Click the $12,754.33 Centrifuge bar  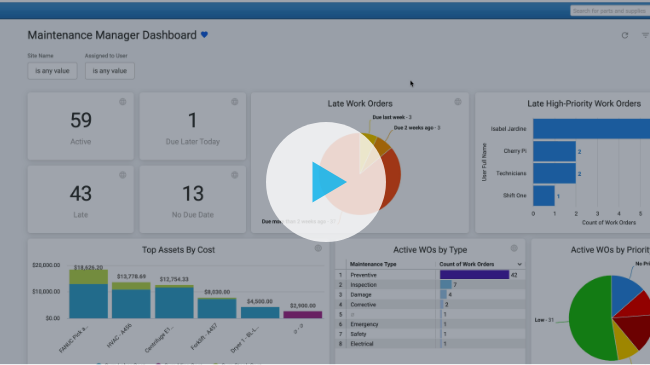(x=174, y=302)
